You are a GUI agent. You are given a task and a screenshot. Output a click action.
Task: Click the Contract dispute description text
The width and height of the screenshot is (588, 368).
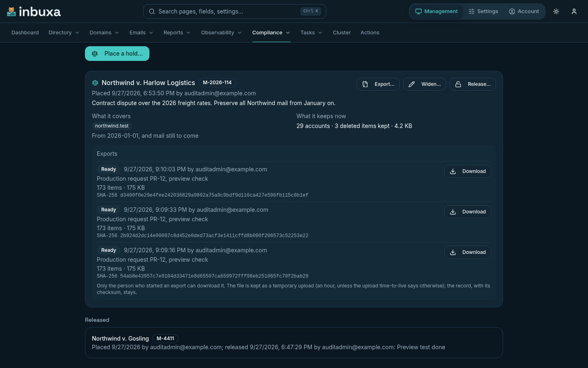point(214,103)
